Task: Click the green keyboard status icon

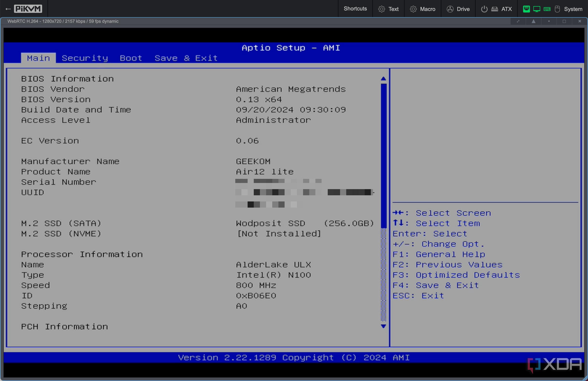Action: click(547, 9)
